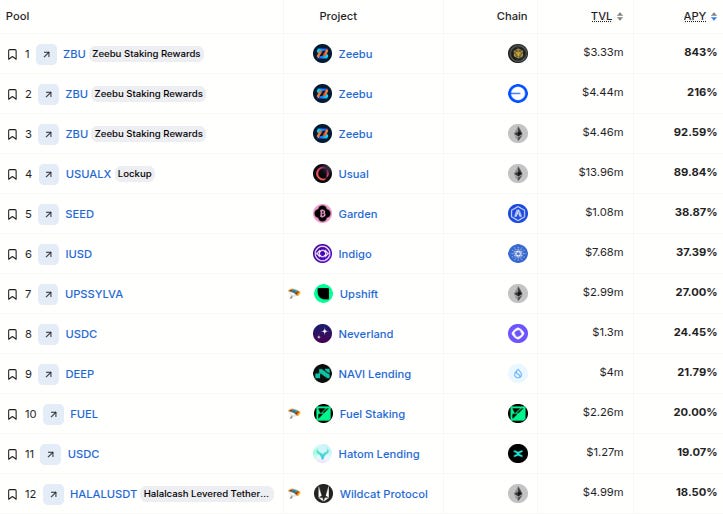Sort table by APY column
Image resolution: width=723 pixels, height=514 pixels.
700,17
